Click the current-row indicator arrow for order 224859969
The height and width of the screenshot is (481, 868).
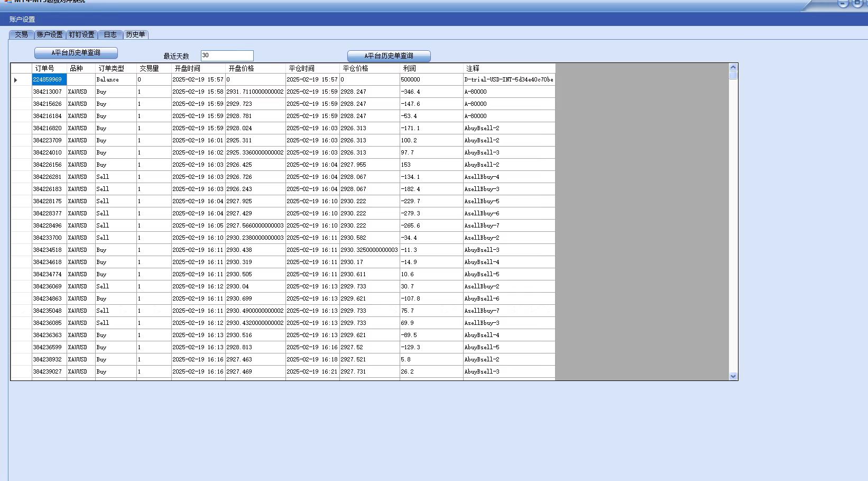tap(16, 80)
